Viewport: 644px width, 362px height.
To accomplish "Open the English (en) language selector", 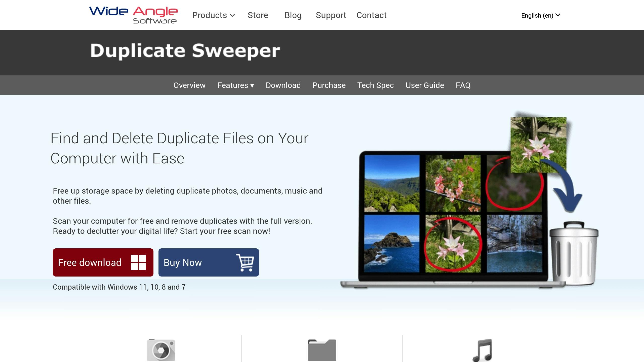I will click(x=541, y=15).
